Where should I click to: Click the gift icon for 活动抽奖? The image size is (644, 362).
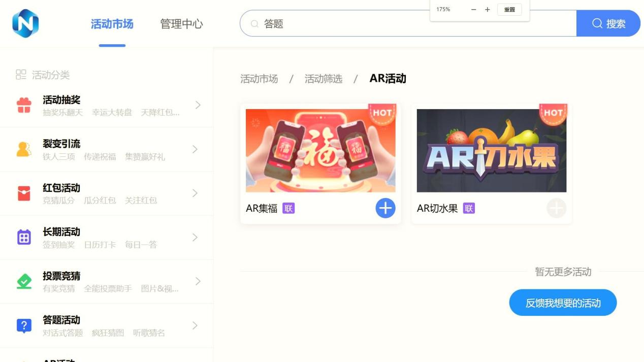pyautogui.click(x=24, y=105)
